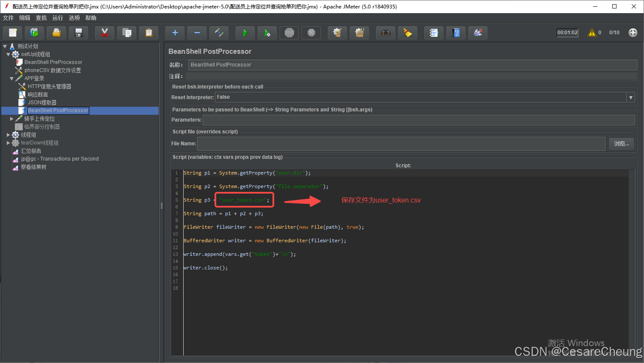The height and width of the screenshot is (363, 644).
Task: Collapse the APP登录 sampler node
Action: click(x=11, y=78)
